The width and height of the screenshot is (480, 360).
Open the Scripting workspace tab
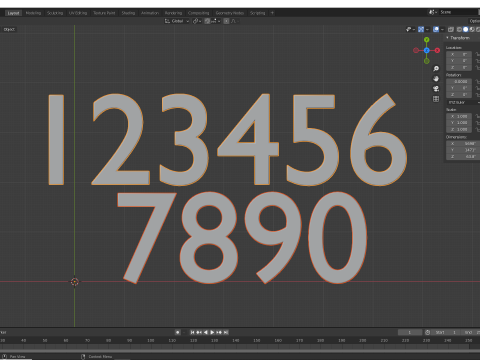tap(258, 13)
